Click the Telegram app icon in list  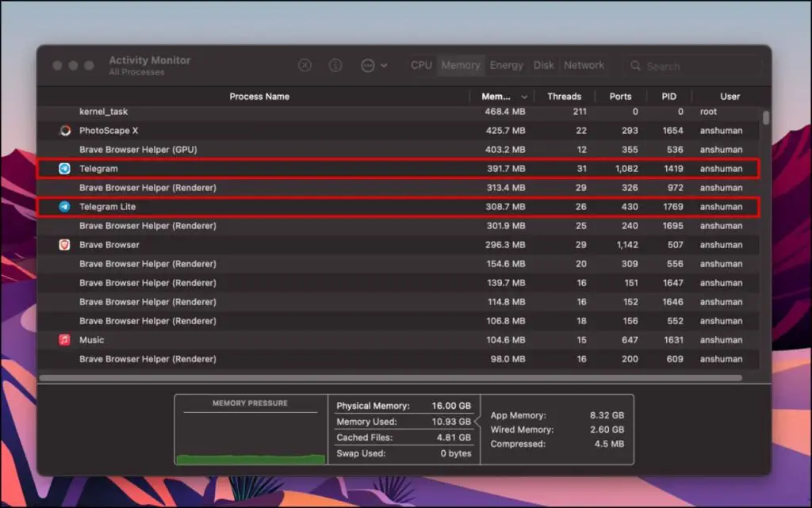pos(65,169)
